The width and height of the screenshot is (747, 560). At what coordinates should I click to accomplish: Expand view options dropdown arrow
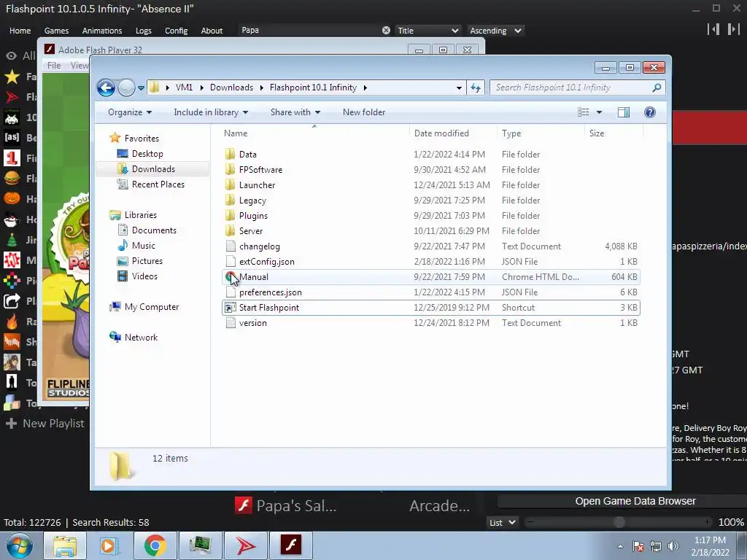pos(600,112)
